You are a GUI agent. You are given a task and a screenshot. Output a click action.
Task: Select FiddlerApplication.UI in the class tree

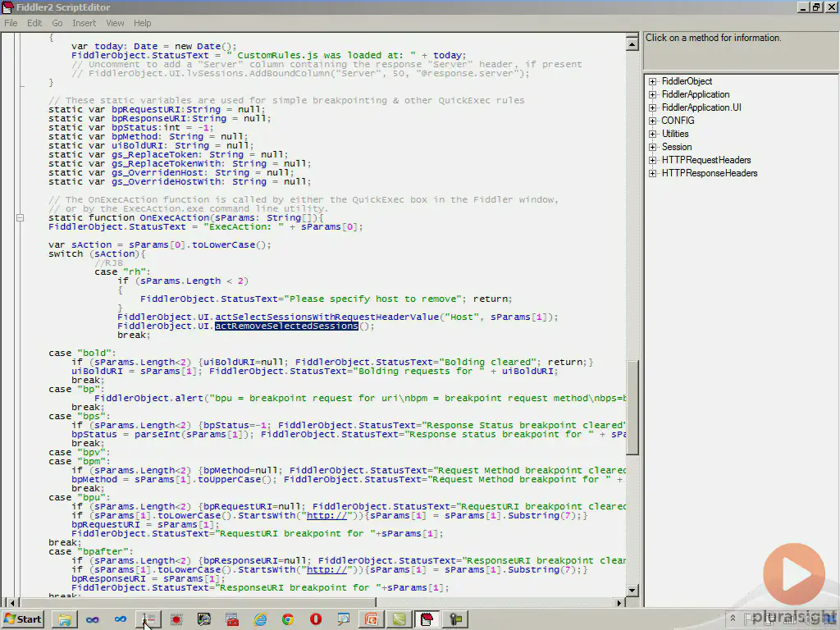pyautogui.click(x=701, y=107)
